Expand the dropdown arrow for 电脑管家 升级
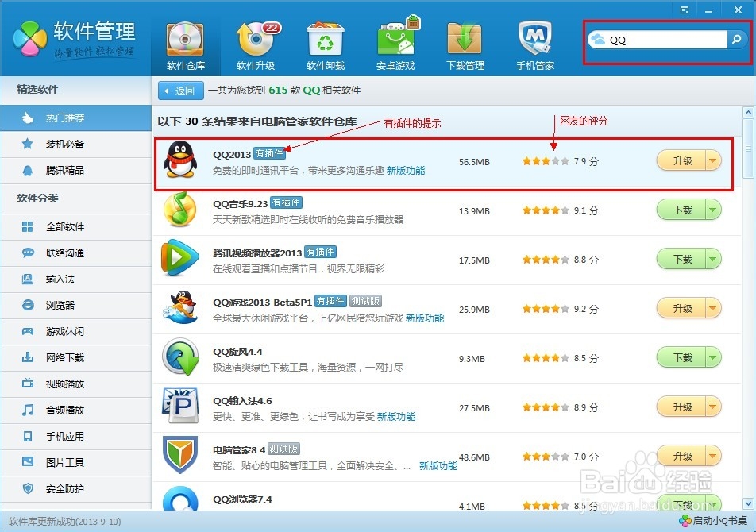The height and width of the screenshot is (532, 756). (713, 456)
